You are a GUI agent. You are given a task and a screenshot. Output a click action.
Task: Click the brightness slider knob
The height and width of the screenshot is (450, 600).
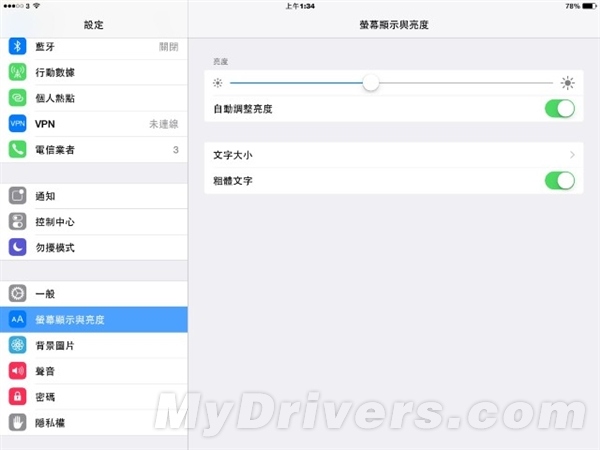click(371, 83)
